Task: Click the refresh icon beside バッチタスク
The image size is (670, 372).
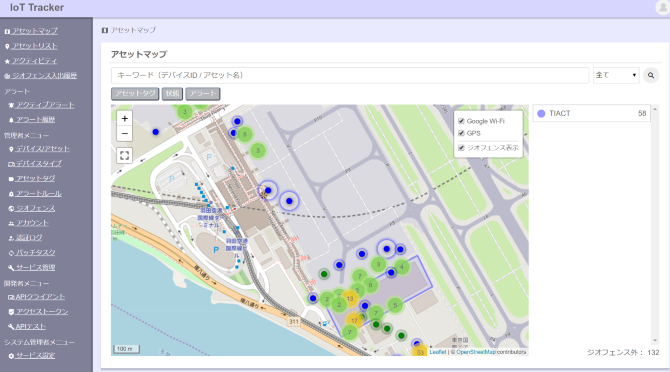Action: tap(11, 253)
